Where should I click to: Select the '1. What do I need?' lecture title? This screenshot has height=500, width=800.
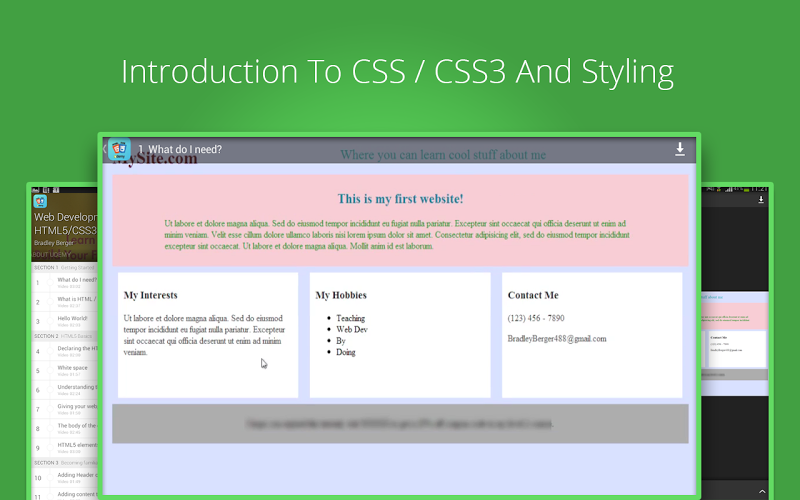[x=180, y=149]
